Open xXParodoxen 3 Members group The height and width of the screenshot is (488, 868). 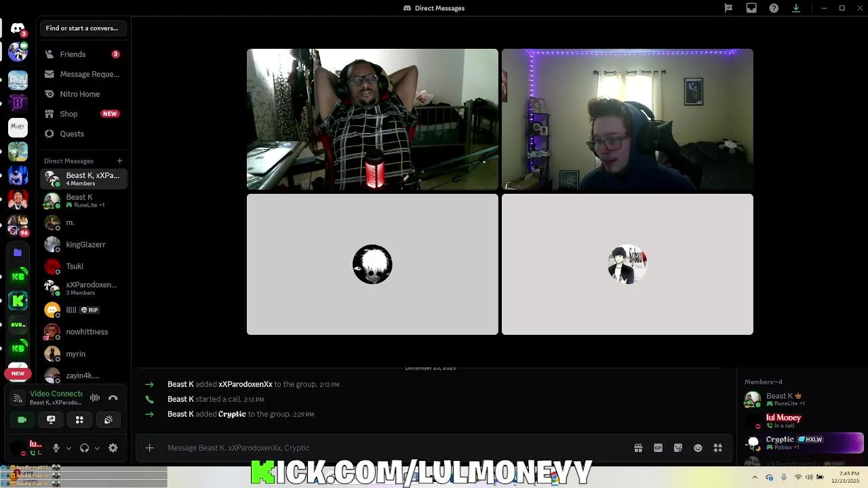click(83, 288)
